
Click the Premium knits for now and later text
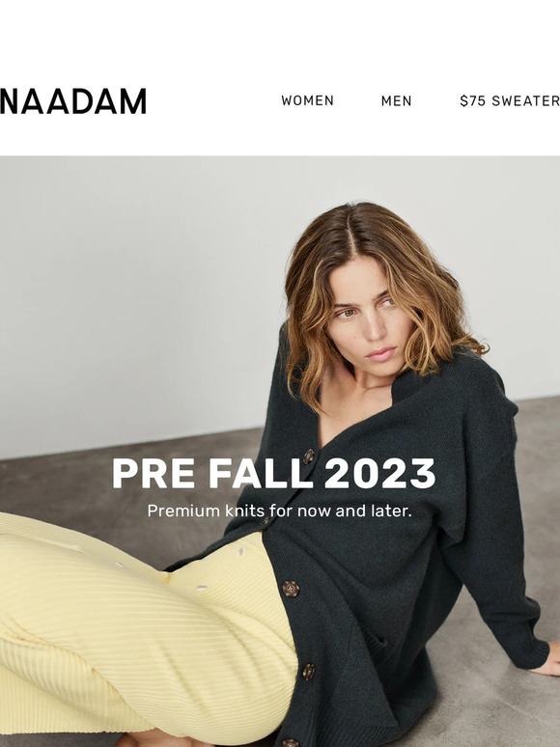[279, 511]
